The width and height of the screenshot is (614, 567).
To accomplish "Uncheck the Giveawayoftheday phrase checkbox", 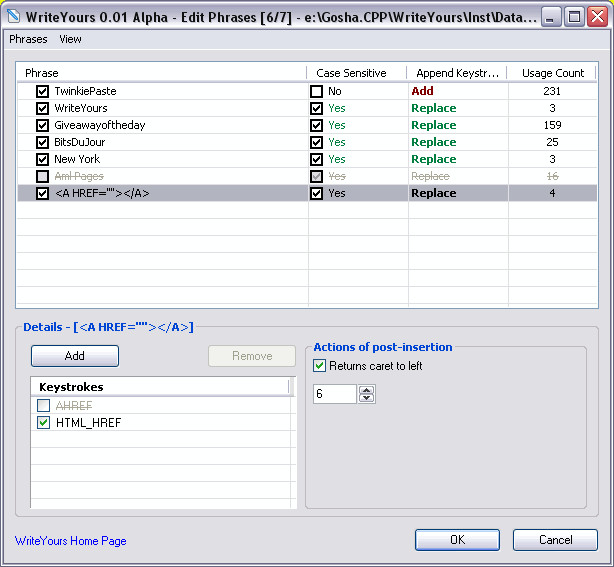I will [42, 125].
